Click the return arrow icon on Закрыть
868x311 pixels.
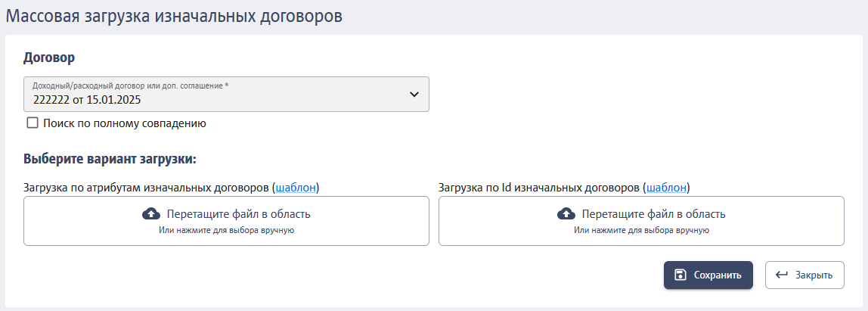click(x=782, y=275)
